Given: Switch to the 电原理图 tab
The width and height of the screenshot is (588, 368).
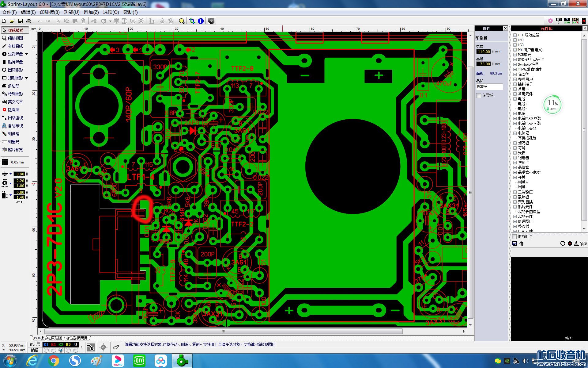Looking at the screenshot, I should 55,338.
